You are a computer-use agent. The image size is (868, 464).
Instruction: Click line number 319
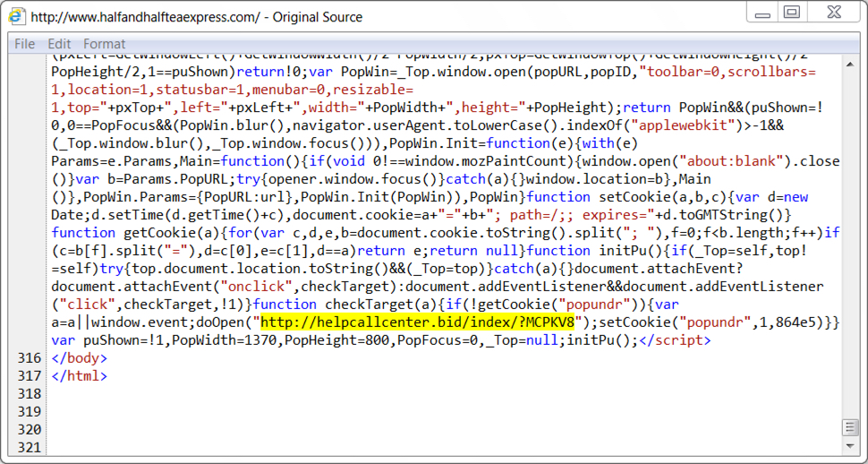coord(30,411)
